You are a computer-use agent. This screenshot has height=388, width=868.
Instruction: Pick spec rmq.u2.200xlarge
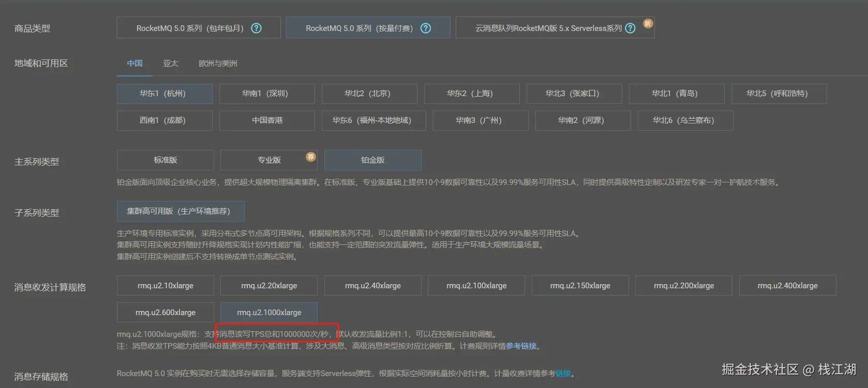[684, 286]
